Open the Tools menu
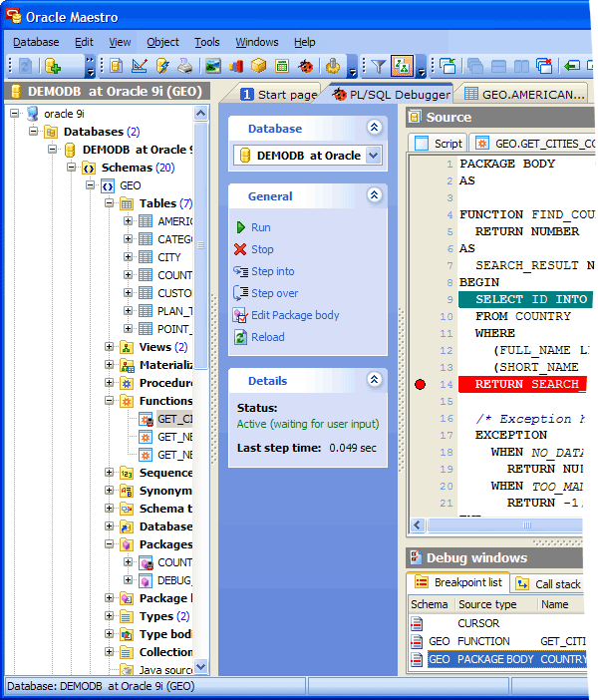 (x=207, y=42)
